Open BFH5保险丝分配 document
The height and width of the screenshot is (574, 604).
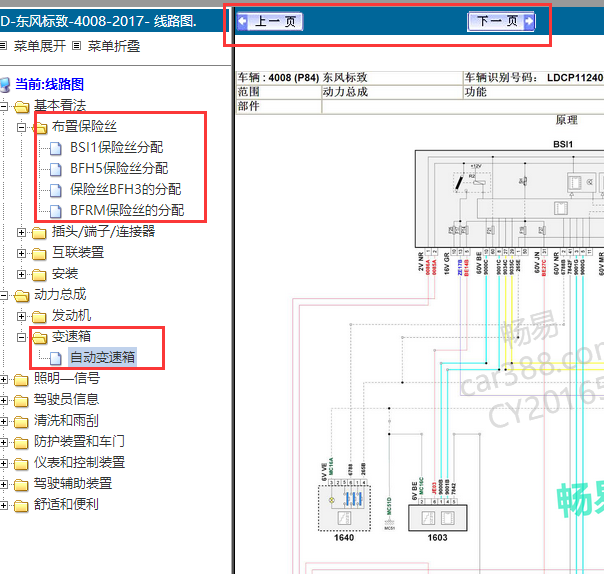pyautogui.click(x=119, y=168)
